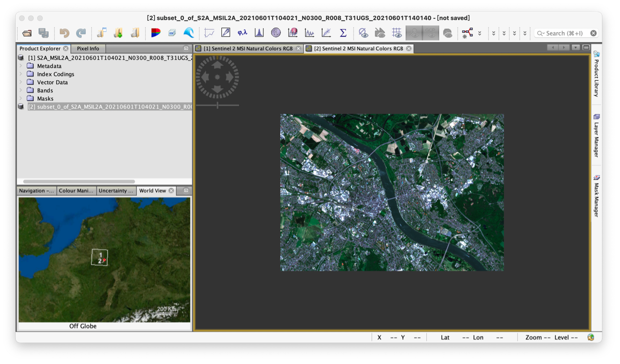Open the Graph Builder tool

pos(467,33)
